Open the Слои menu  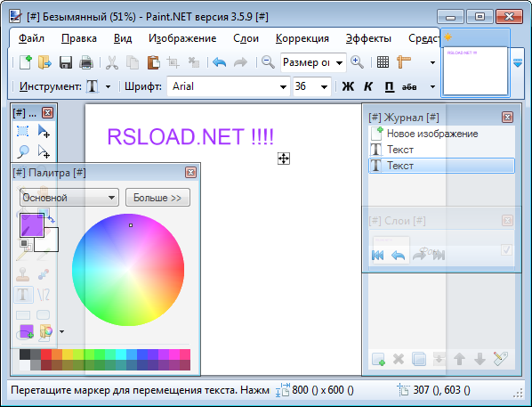coord(246,38)
